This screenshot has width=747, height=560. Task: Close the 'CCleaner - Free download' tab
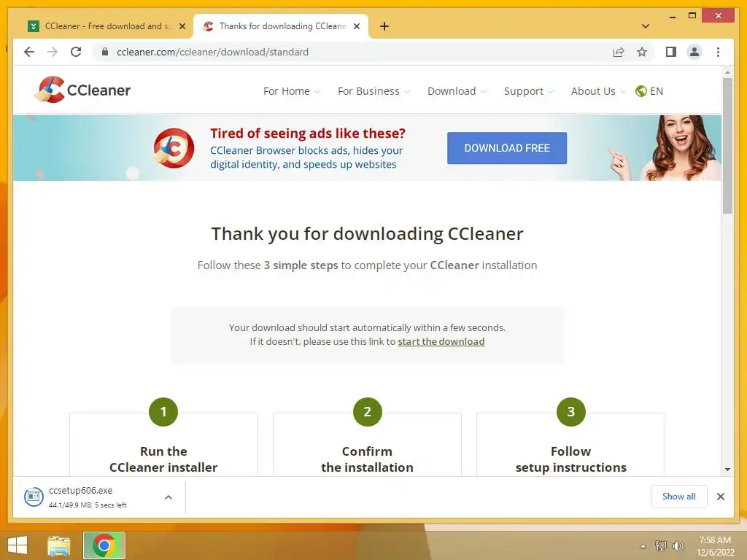(x=182, y=26)
